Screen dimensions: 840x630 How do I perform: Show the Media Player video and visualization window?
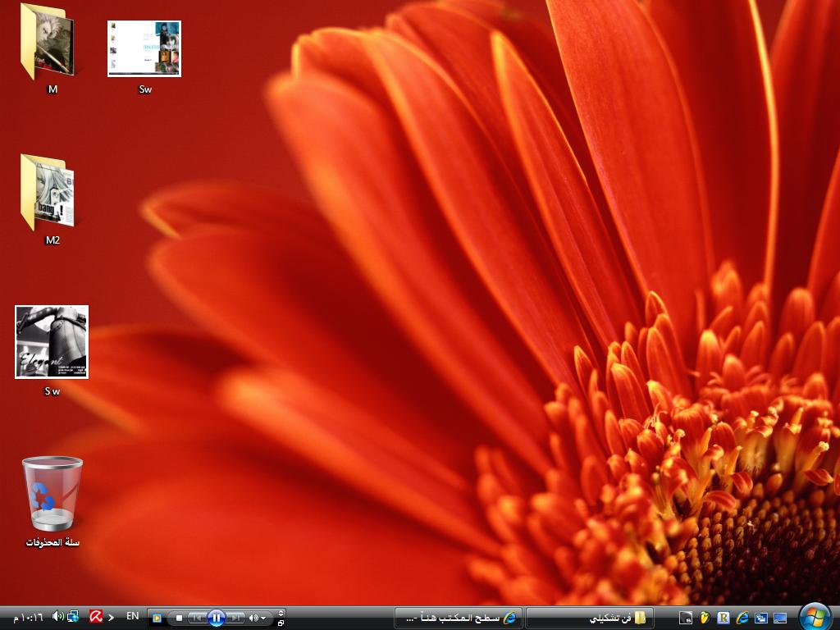(281, 613)
